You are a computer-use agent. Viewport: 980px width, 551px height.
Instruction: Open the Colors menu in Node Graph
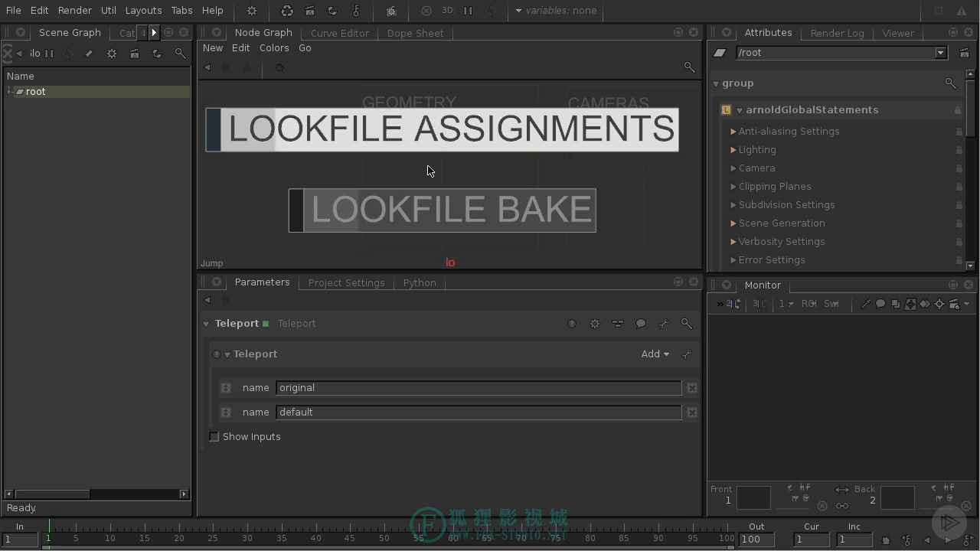click(274, 47)
